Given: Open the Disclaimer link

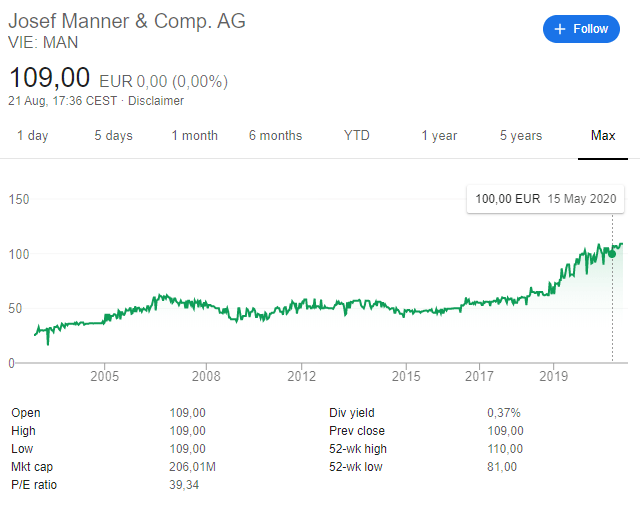Looking at the screenshot, I should (156, 101).
